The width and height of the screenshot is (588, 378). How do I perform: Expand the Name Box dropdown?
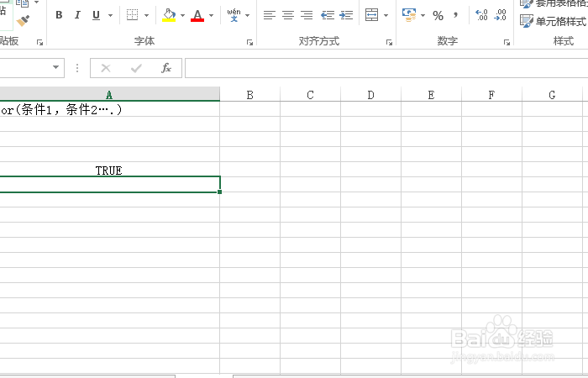[56, 67]
